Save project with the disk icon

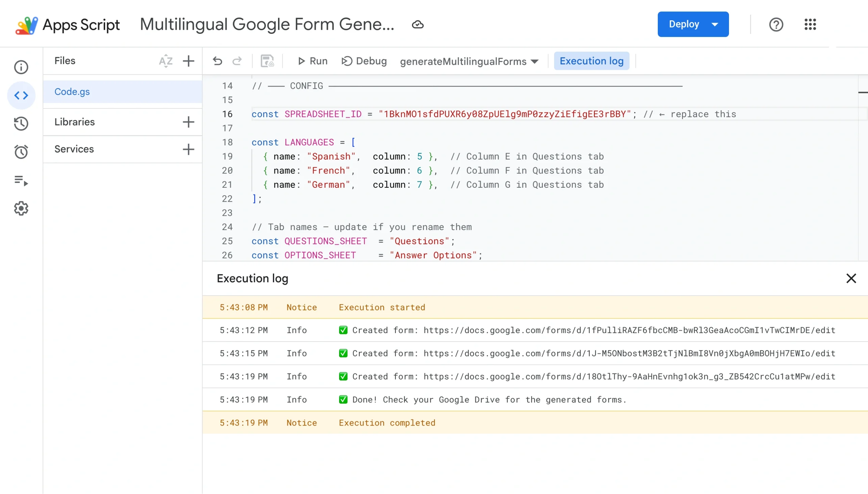pyautogui.click(x=267, y=61)
